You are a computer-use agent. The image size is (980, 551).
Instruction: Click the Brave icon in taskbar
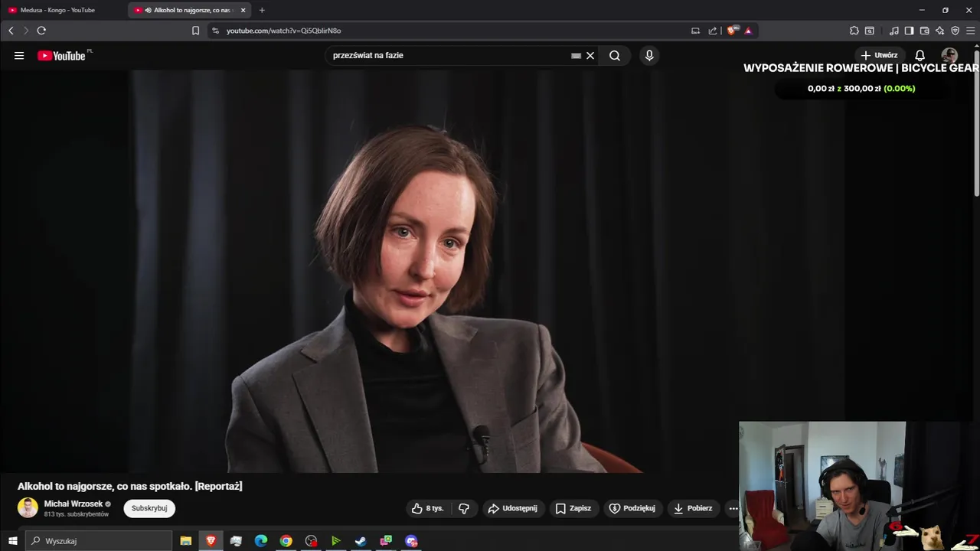point(211,541)
